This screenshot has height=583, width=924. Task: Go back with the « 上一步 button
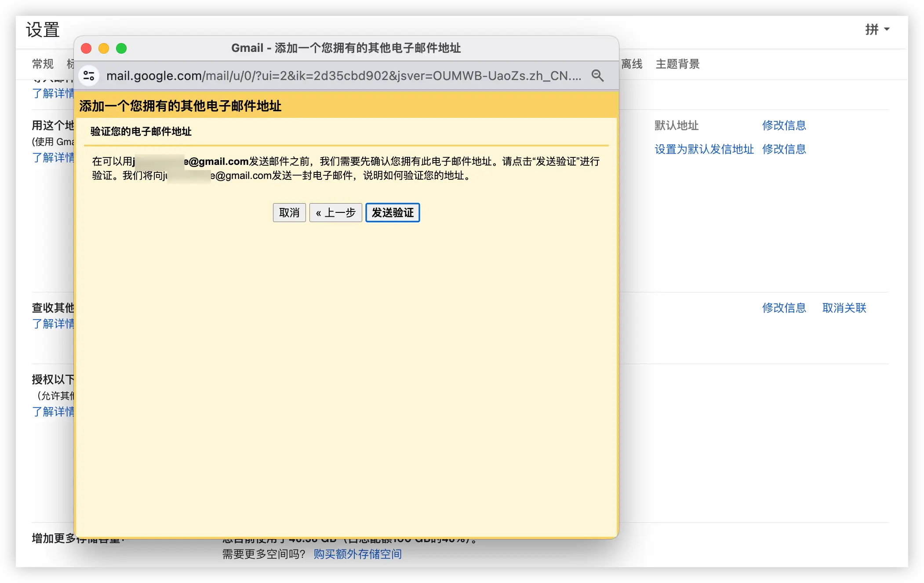[336, 213]
